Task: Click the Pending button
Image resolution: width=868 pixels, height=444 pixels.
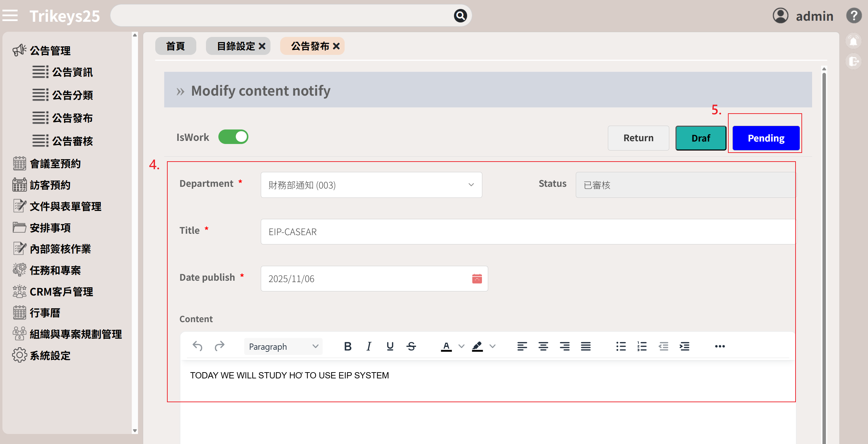Action: tap(766, 138)
